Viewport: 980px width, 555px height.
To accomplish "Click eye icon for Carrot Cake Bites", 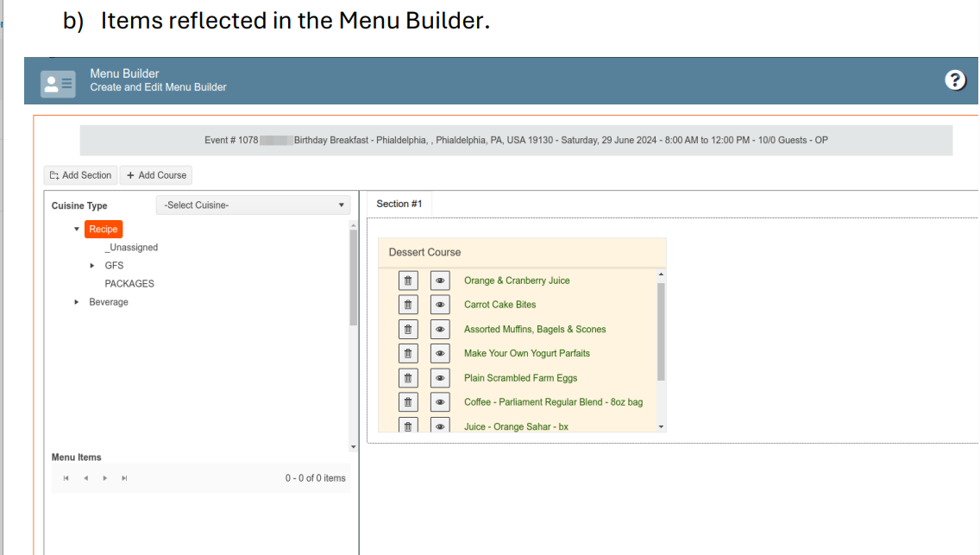I will tap(440, 305).
